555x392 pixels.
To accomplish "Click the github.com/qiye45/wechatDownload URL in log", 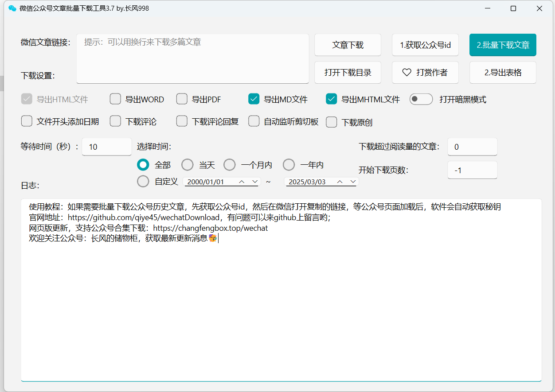I will [144, 217].
